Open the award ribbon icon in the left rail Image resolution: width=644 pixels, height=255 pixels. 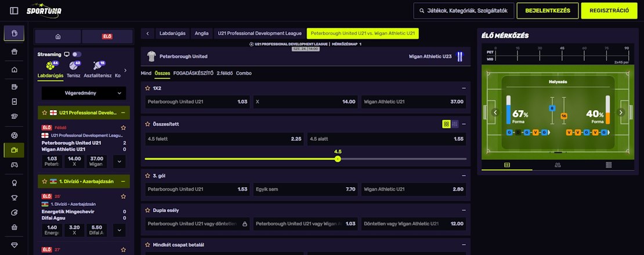click(15, 183)
